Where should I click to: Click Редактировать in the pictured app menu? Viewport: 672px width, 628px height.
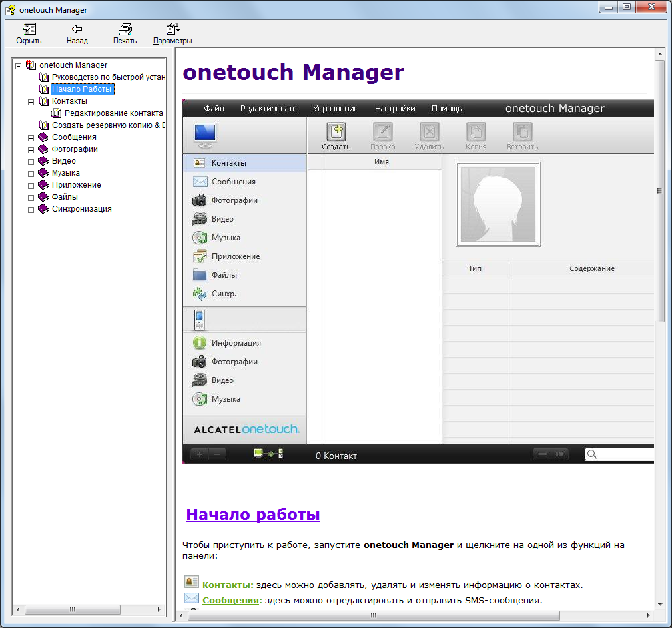pyautogui.click(x=268, y=108)
